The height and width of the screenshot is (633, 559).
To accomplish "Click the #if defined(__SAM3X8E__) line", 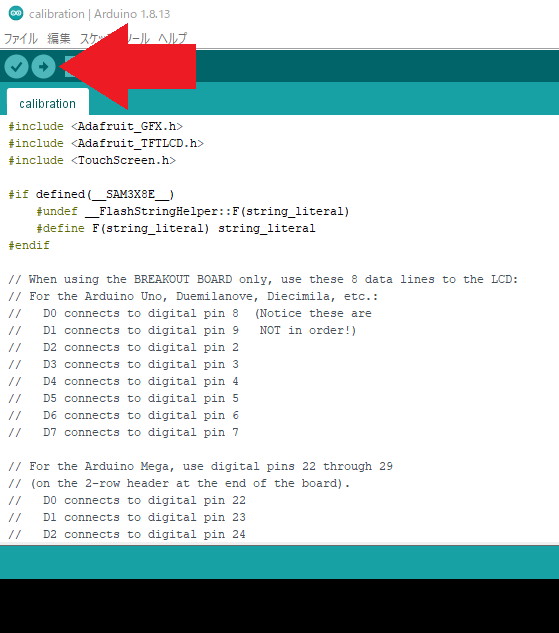I will click(x=91, y=194).
